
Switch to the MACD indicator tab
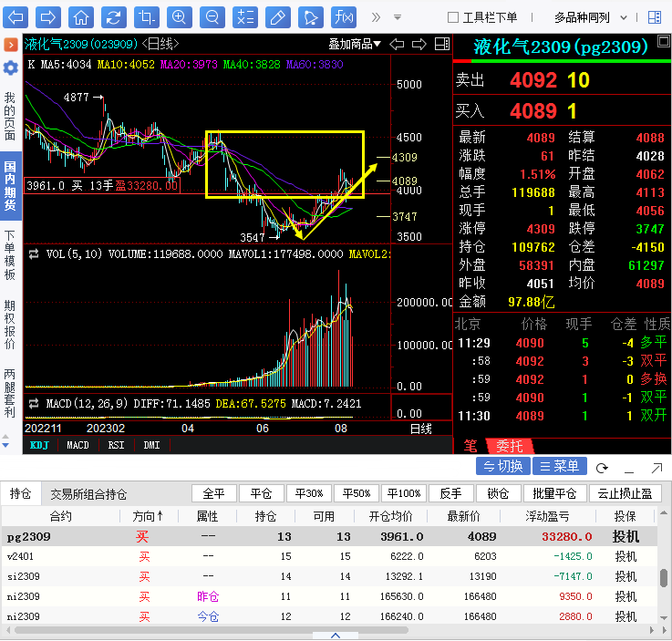click(78, 445)
